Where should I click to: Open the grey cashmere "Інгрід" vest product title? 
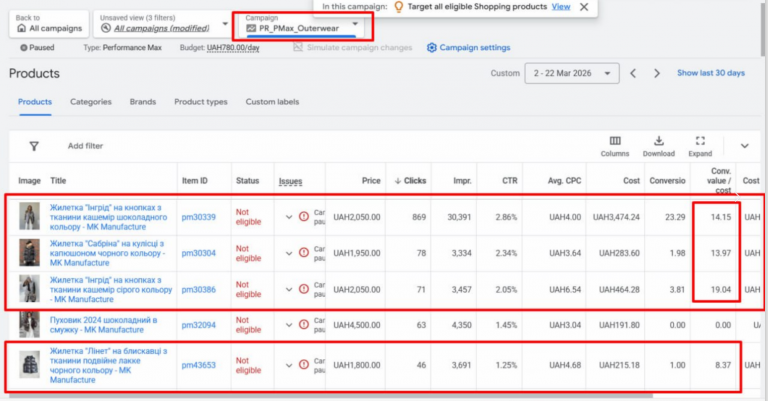click(x=111, y=289)
